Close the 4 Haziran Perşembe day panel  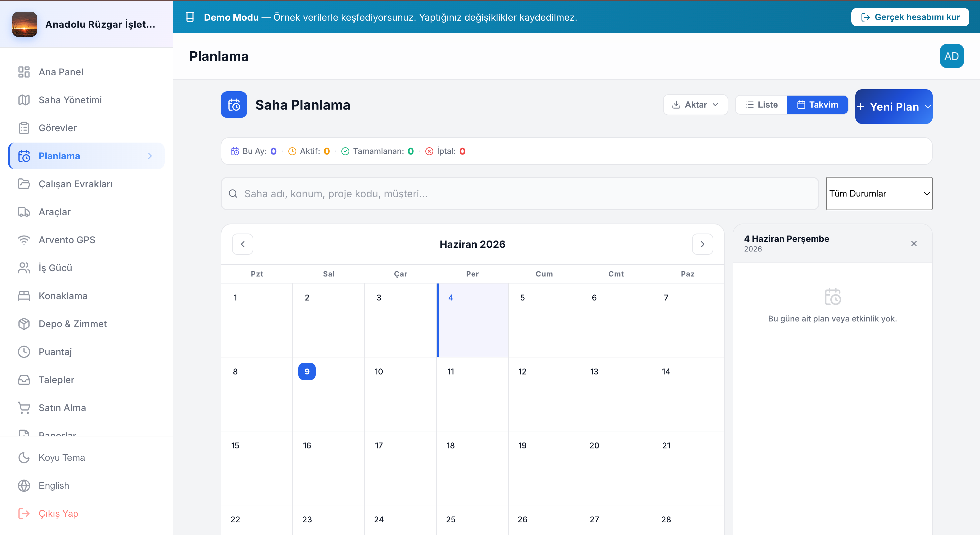click(x=914, y=244)
